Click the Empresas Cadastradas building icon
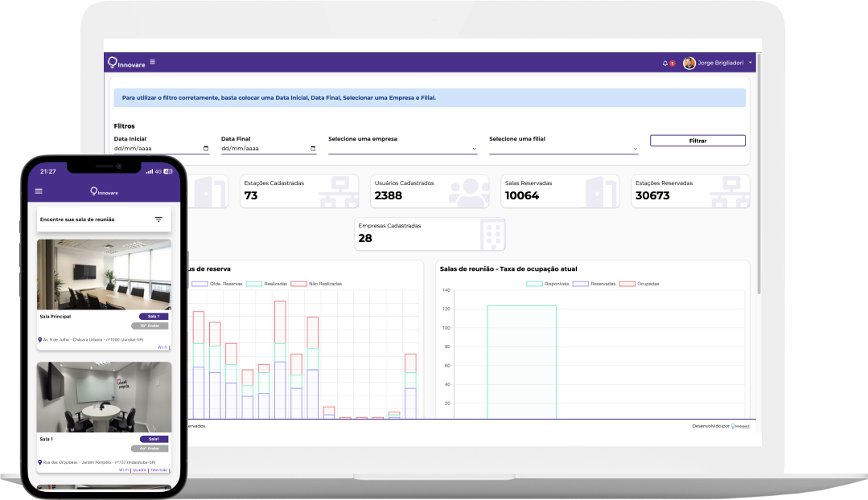868x500 pixels. click(492, 235)
